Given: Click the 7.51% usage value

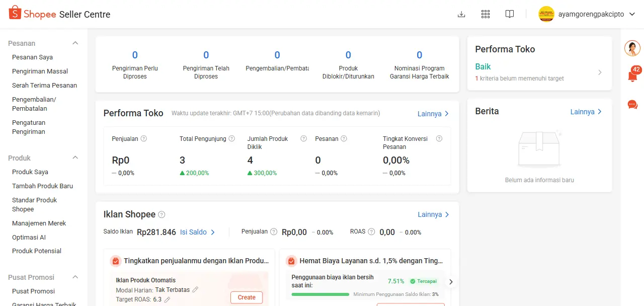Looking at the screenshot, I should 396,281.
